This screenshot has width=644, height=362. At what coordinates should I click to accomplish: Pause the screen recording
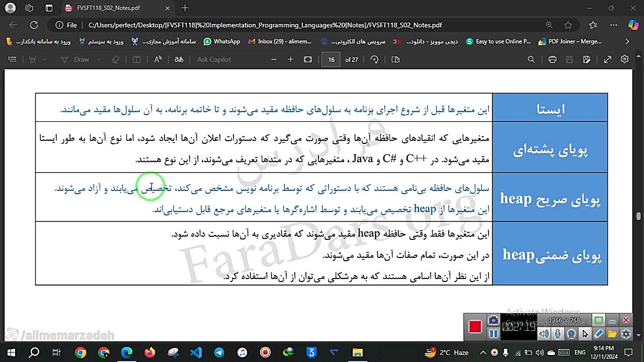(494, 333)
